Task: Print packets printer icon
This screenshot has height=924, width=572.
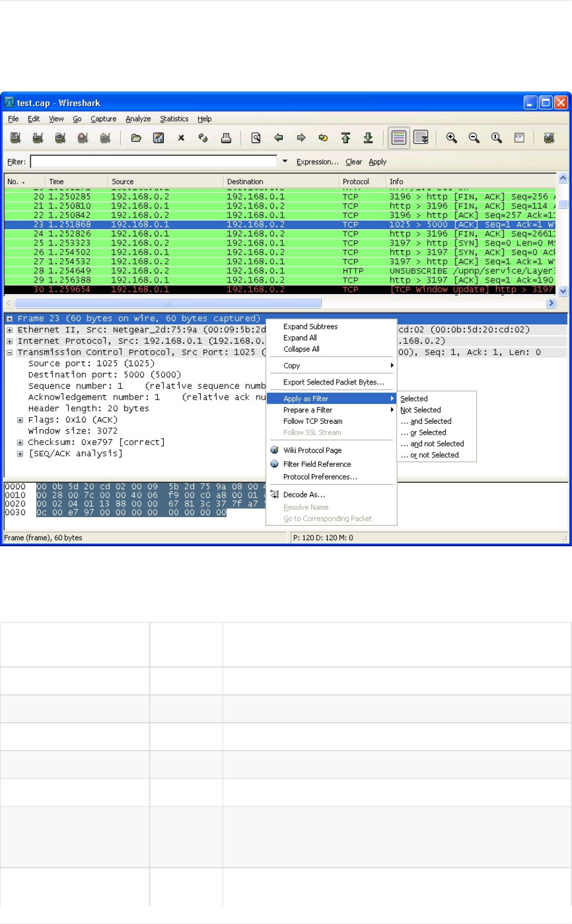Action: click(226, 138)
